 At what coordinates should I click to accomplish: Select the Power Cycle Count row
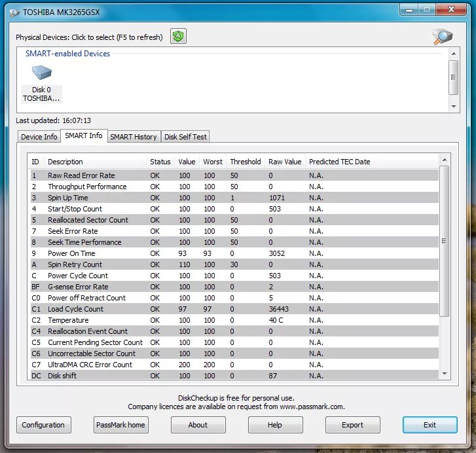[234, 276]
